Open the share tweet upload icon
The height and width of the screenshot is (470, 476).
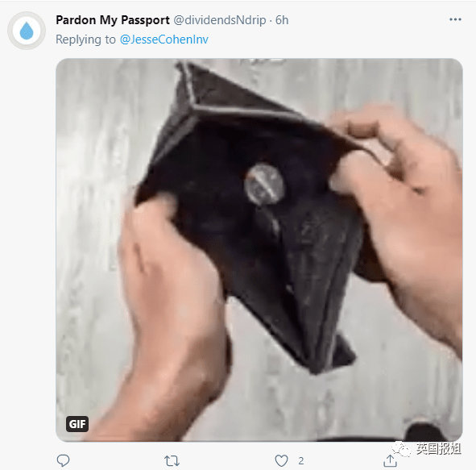[x=390, y=460]
